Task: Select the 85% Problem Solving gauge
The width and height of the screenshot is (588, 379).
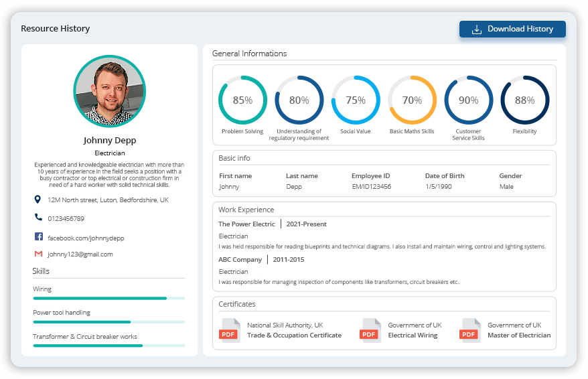Action: click(x=242, y=100)
